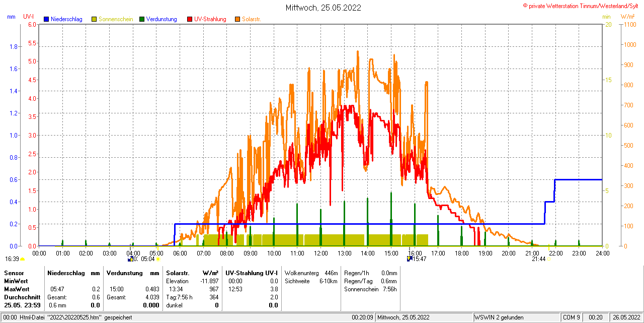This screenshot has height=323, width=644.
Task: Click the Regen/Tag 0.6mm entry
Action: pyautogui.click(x=370, y=281)
